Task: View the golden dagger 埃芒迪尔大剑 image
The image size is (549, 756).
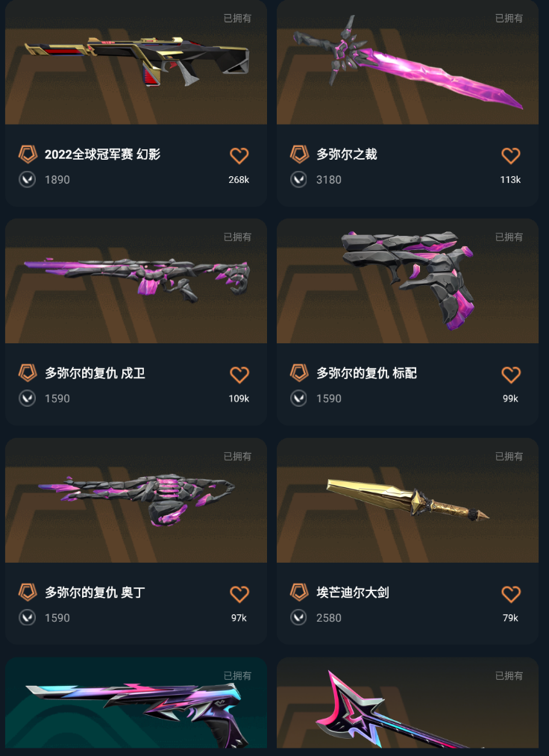Action: 407,501
